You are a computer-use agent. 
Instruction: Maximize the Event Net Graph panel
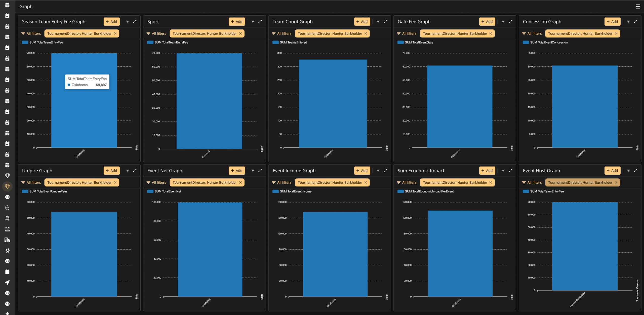260,171
